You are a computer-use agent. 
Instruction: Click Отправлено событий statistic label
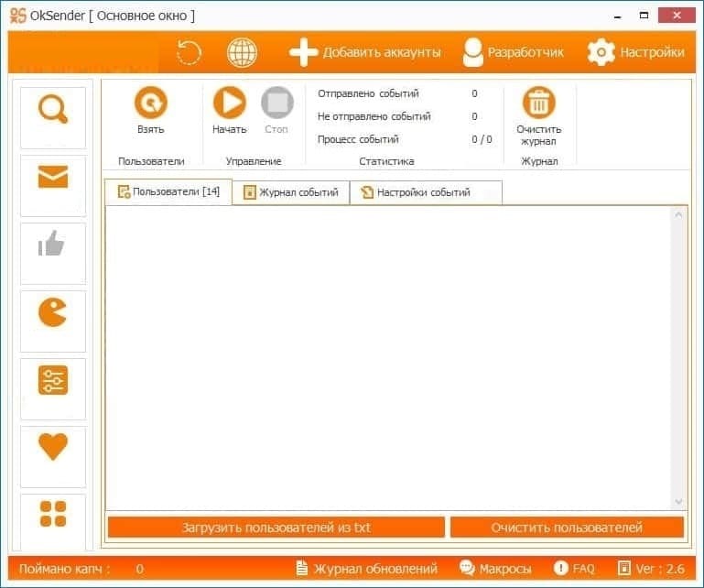(368, 93)
